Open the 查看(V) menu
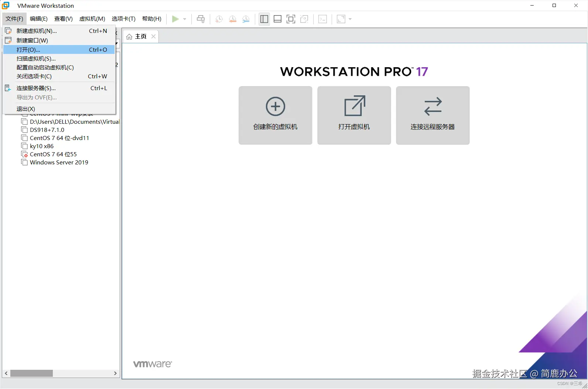Viewport: 588px width, 389px height. point(63,19)
